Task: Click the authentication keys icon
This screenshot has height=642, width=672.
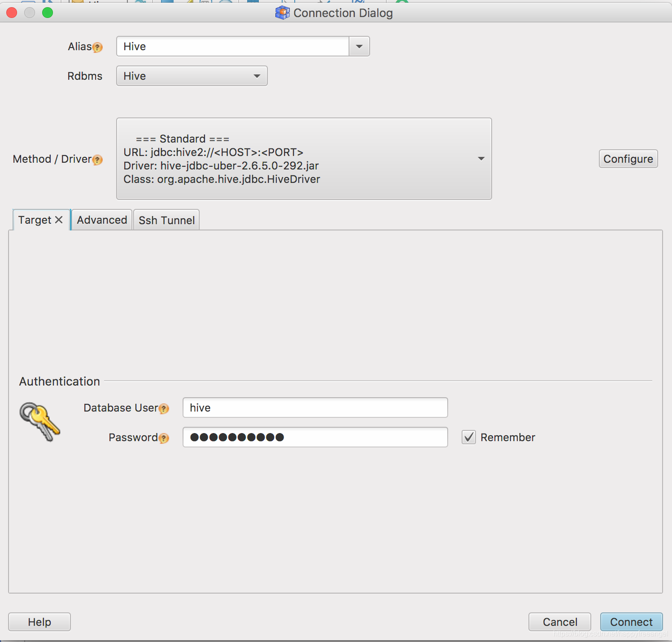Action: (x=39, y=421)
